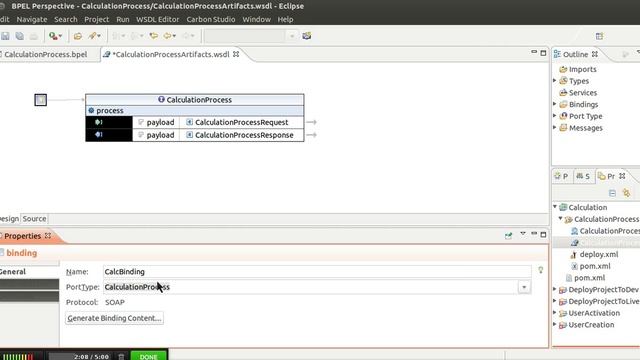
Task: Open dropdown next to wand icon
Action: pyautogui.click(x=99, y=36)
